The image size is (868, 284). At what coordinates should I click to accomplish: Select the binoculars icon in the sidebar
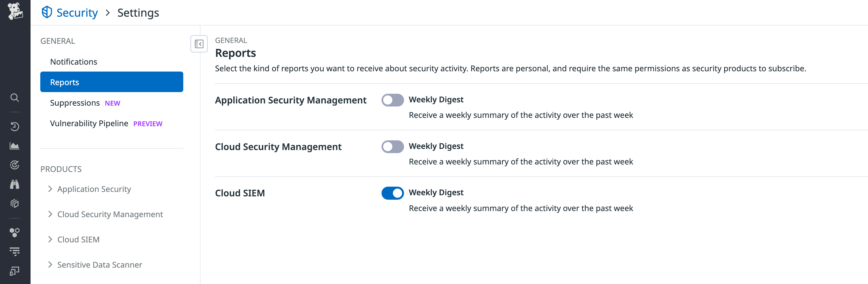[15, 184]
